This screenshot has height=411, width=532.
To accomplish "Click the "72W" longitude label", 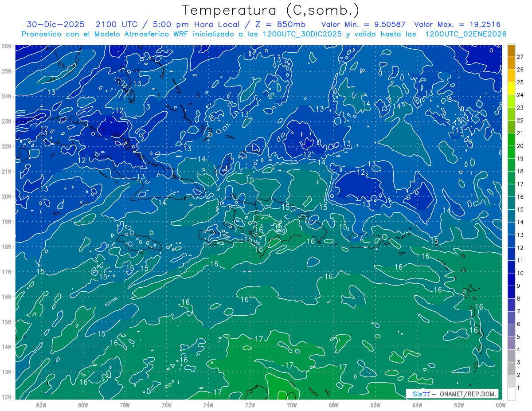I will coord(250,405).
